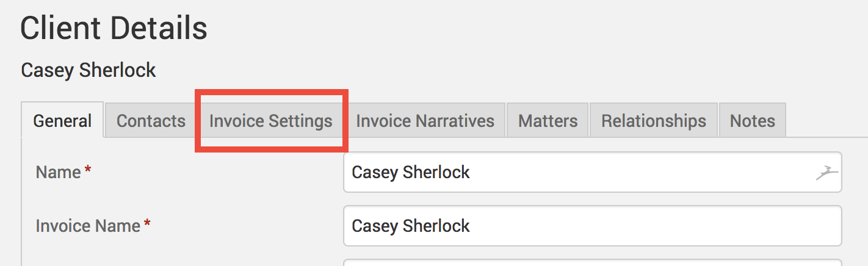Click the Casey Sherlock subtitle under the heading

pyautogui.click(x=89, y=70)
